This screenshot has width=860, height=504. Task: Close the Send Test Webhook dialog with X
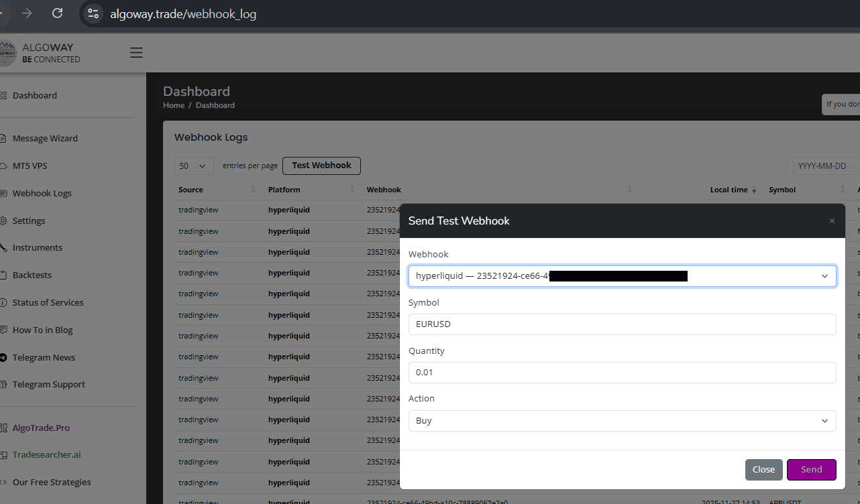[x=832, y=220]
